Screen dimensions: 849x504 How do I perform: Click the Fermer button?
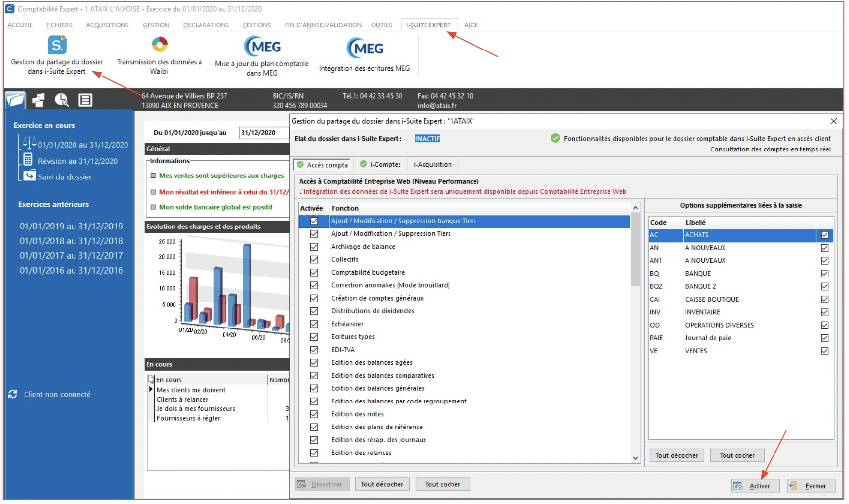pyautogui.click(x=811, y=486)
